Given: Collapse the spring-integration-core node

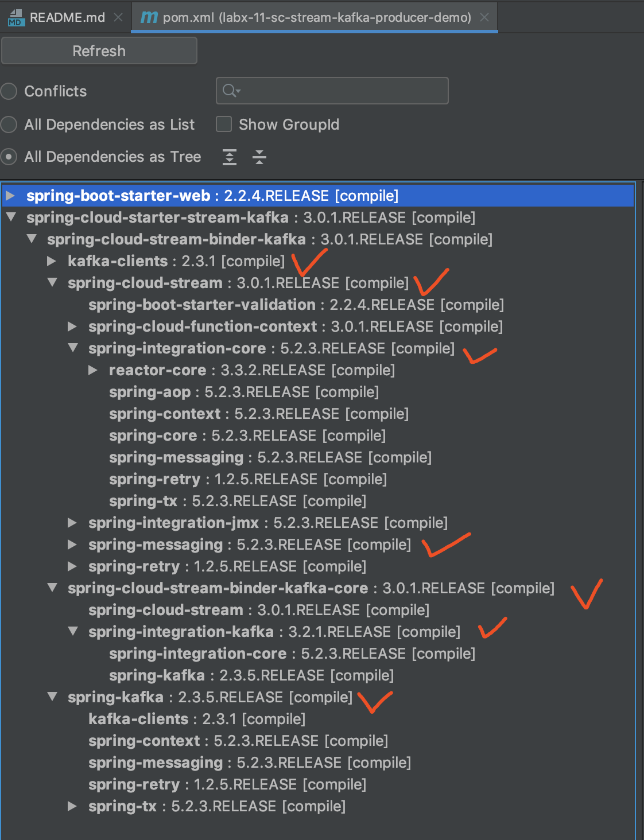Looking at the screenshot, I should click(x=72, y=348).
